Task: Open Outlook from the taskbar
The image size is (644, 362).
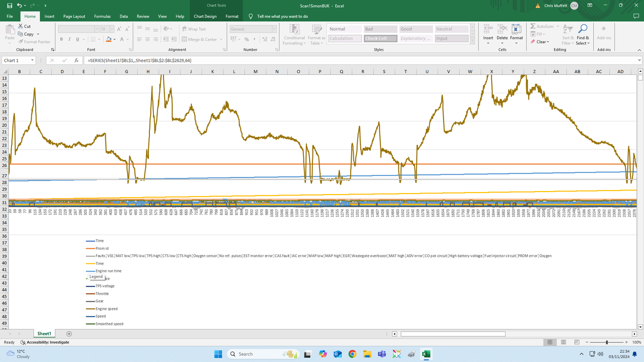Action: pyautogui.click(x=337, y=354)
